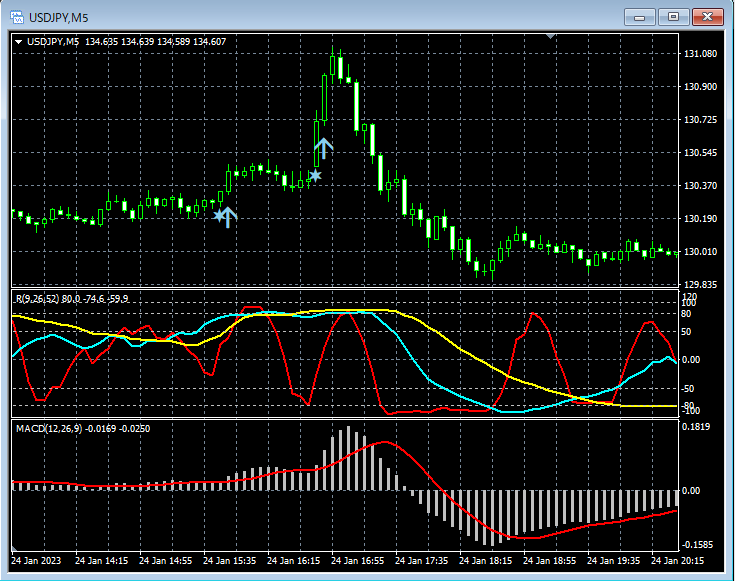Image resolution: width=736 pixels, height=581 pixels.
Task: Click the MACD(12,26,9) indicator label
Action: click(x=83, y=428)
